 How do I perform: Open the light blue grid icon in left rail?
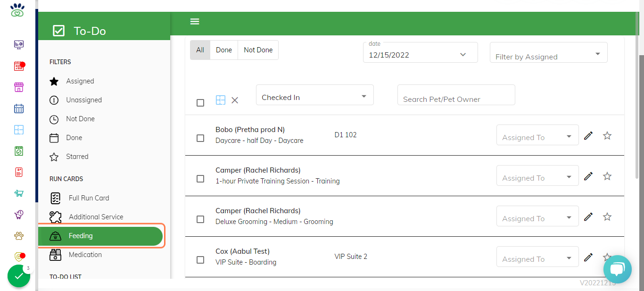[x=18, y=130]
